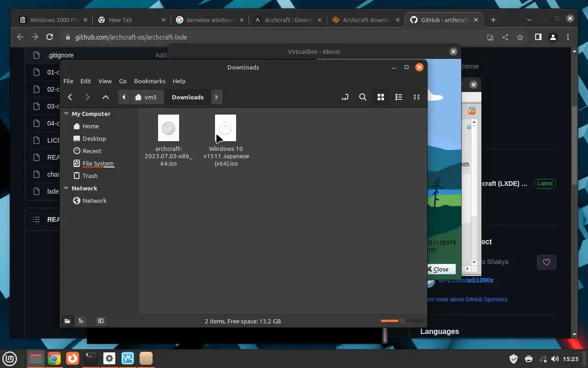Image resolution: width=588 pixels, height=368 pixels.
Task: Select the archcraft-2023.07.05 ISO file
Action: tap(169, 140)
